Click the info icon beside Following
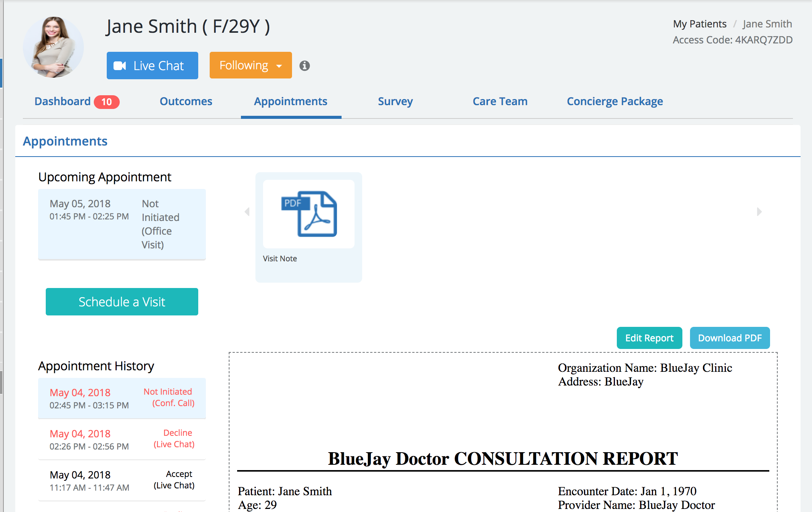812x512 pixels. (x=304, y=66)
